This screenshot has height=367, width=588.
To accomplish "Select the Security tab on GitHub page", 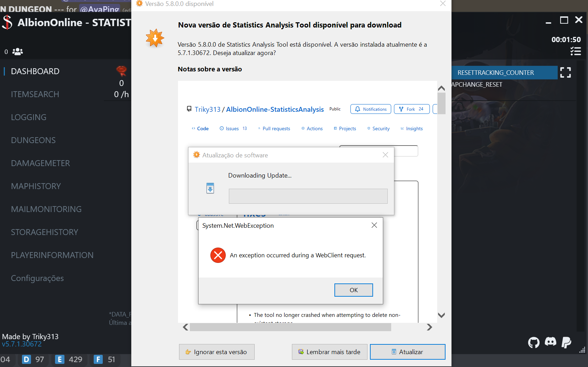I will tap(378, 128).
